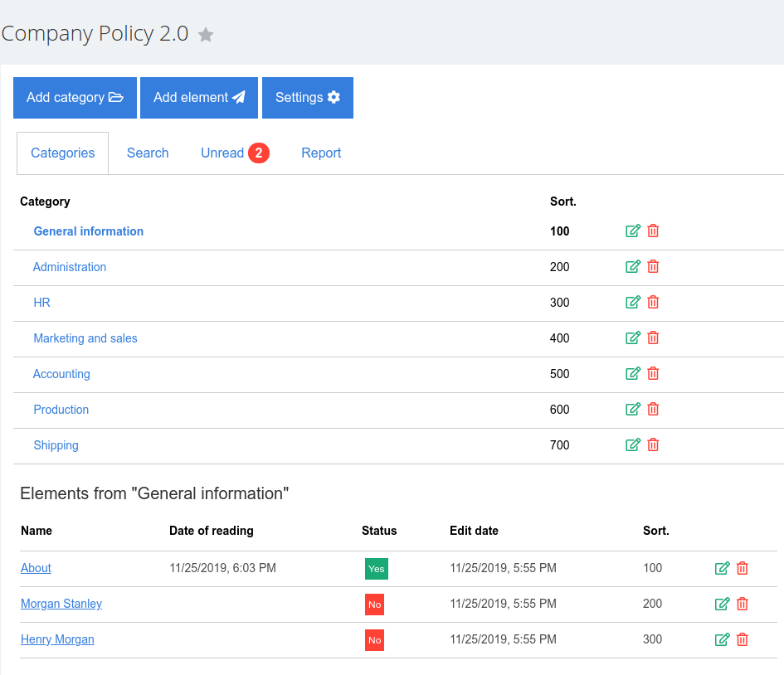Switch to the Search tab

click(148, 153)
